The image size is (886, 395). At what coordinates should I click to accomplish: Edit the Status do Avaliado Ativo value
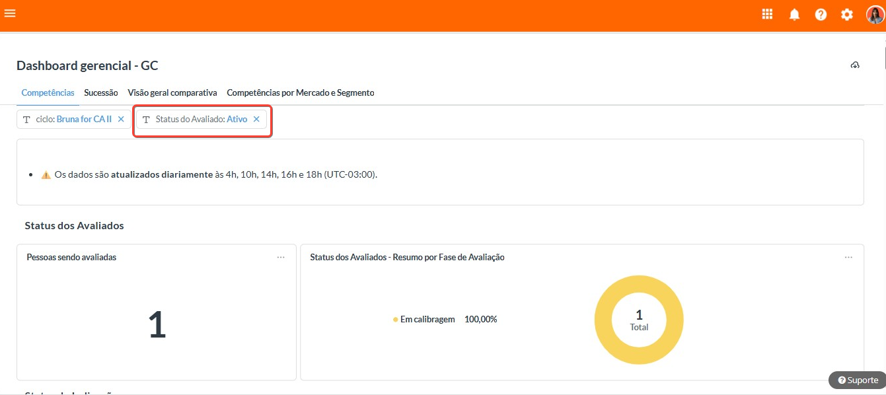237,119
